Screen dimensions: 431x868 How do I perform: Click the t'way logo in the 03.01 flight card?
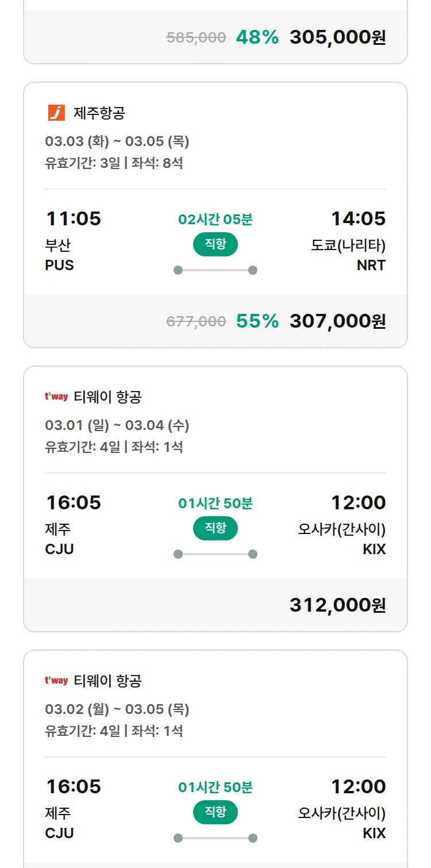tap(56, 397)
